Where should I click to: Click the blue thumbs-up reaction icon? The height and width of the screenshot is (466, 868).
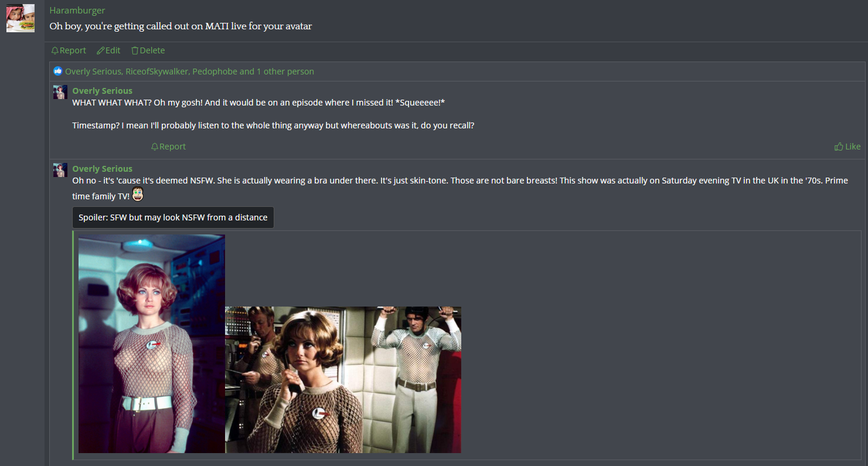coord(57,72)
